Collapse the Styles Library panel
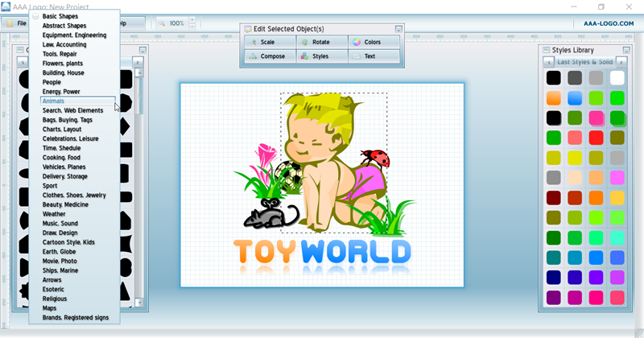 pos(626,50)
